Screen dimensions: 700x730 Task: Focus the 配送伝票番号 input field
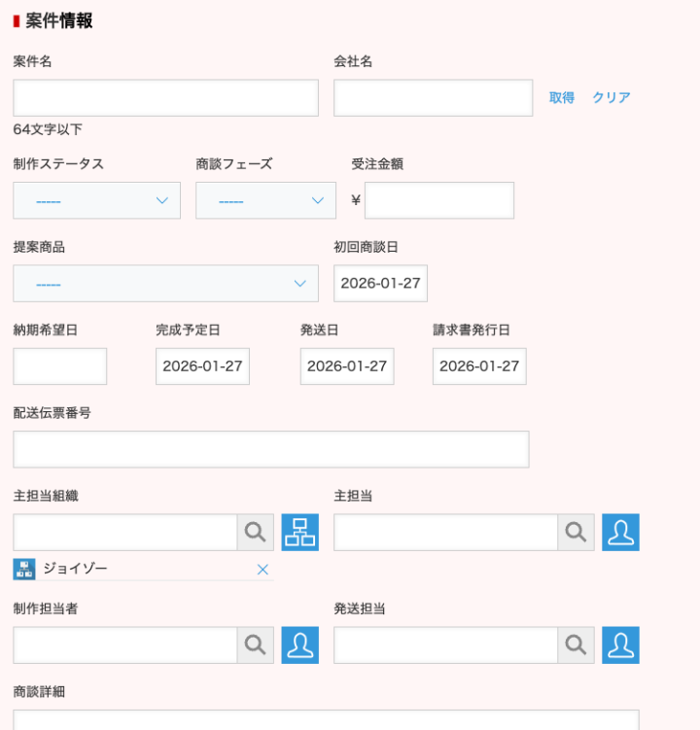(x=270, y=449)
